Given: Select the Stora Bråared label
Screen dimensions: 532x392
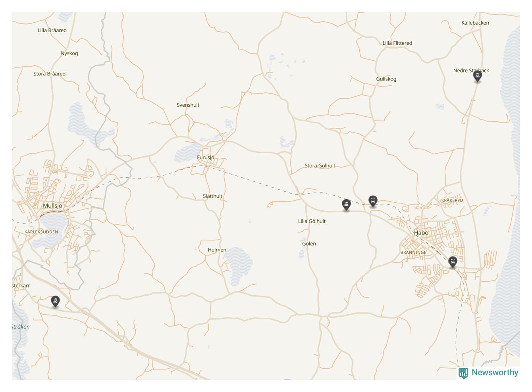Looking at the screenshot, I should tap(50, 74).
